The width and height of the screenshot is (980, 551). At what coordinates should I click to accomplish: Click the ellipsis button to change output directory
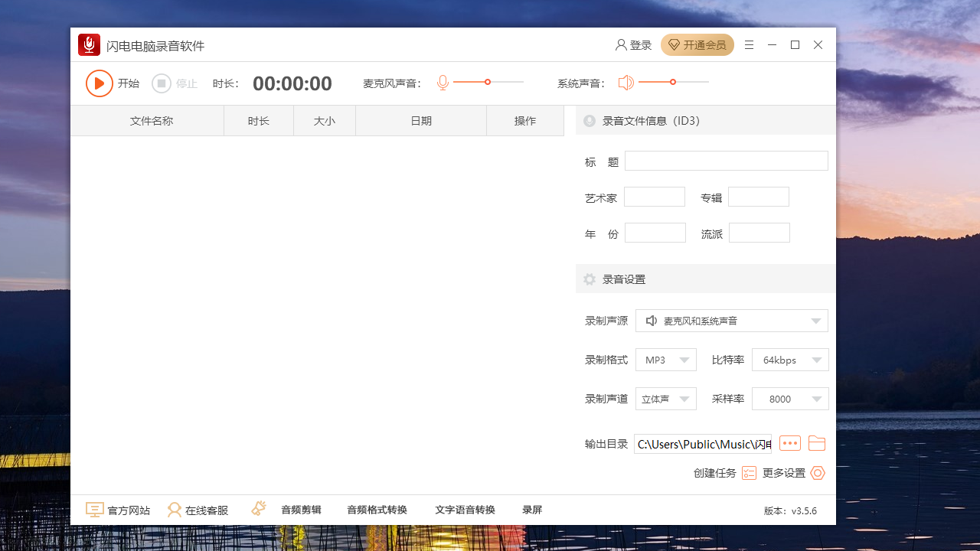[x=789, y=443]
